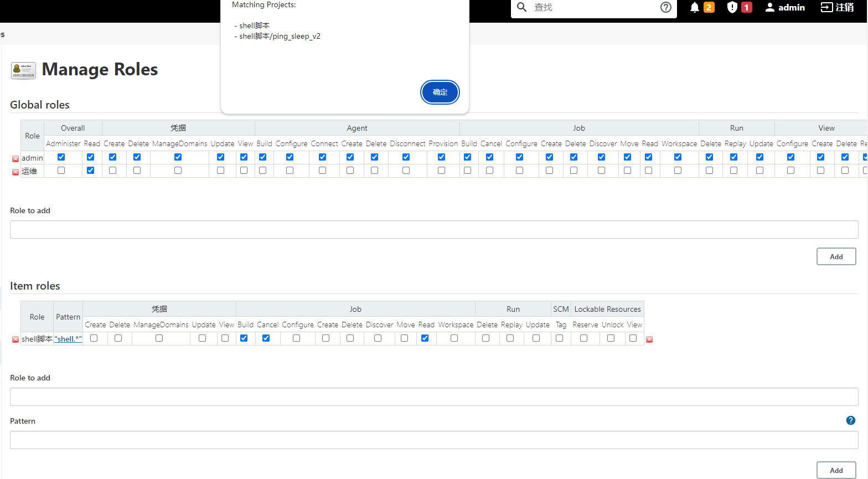Focus the Global roles Role to add field
This screenshot has height=479, width=868.
434,230
